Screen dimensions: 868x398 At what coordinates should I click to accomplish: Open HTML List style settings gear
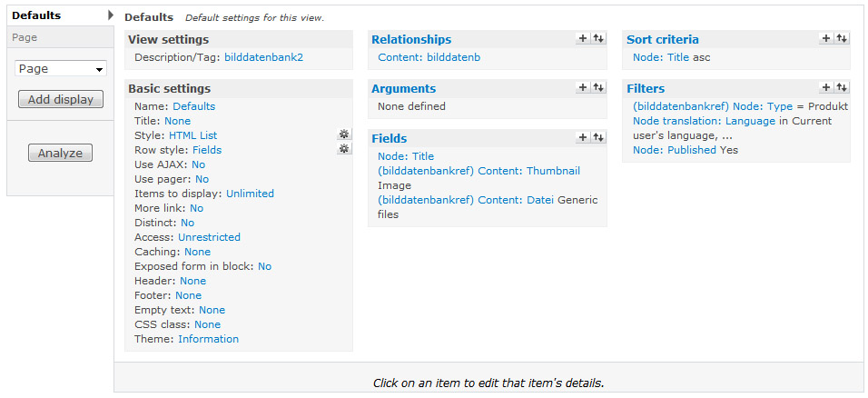point(344,134)
